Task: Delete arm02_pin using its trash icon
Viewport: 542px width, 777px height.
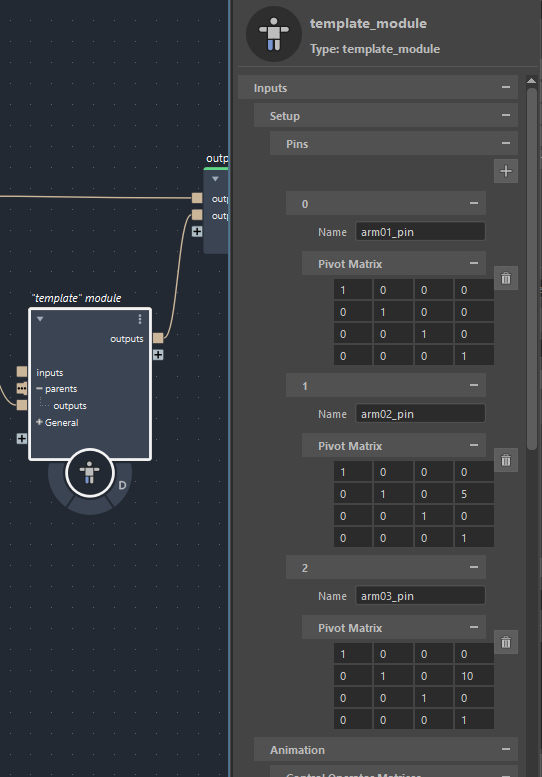Action: coord(505,460)
